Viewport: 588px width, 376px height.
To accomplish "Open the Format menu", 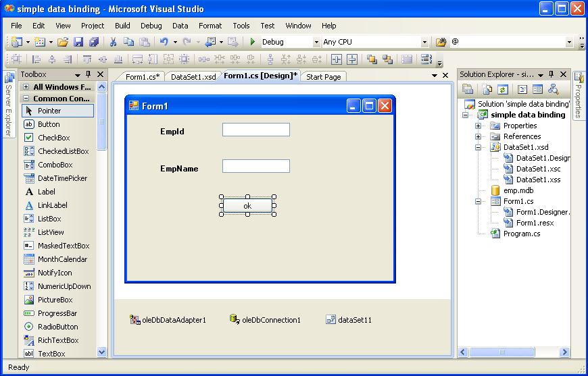I will (x=210, y=26).
